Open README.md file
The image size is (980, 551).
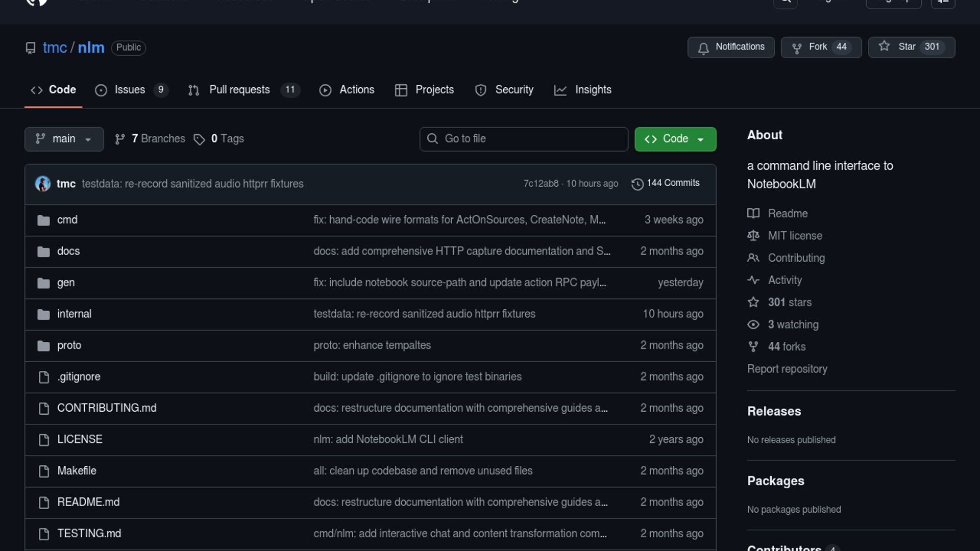point(88,502)
